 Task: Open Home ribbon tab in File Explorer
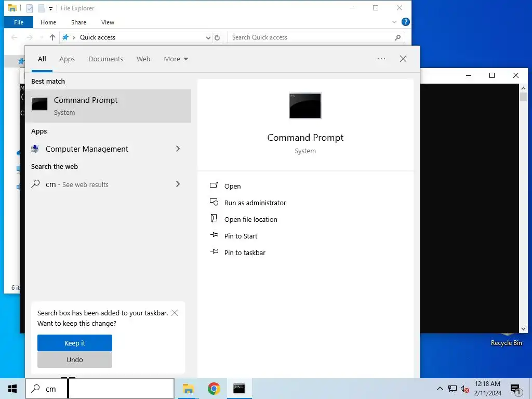(48, 22)
